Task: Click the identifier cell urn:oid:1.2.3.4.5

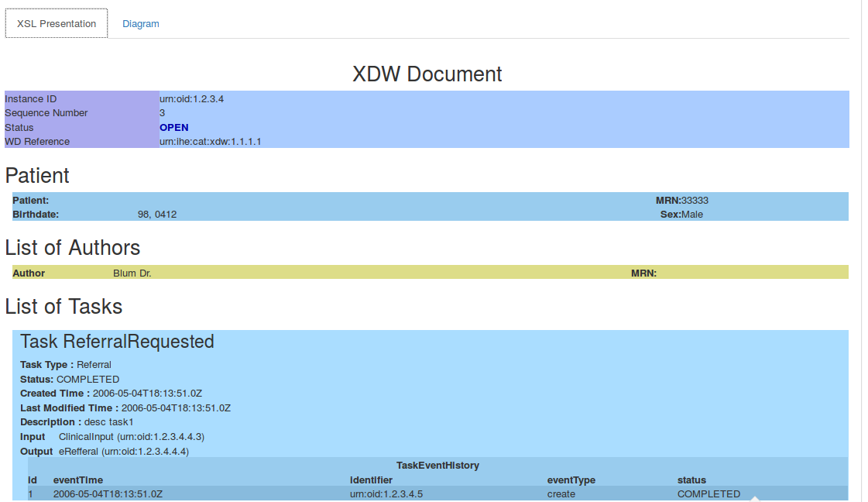Action: tap(386, 494)
